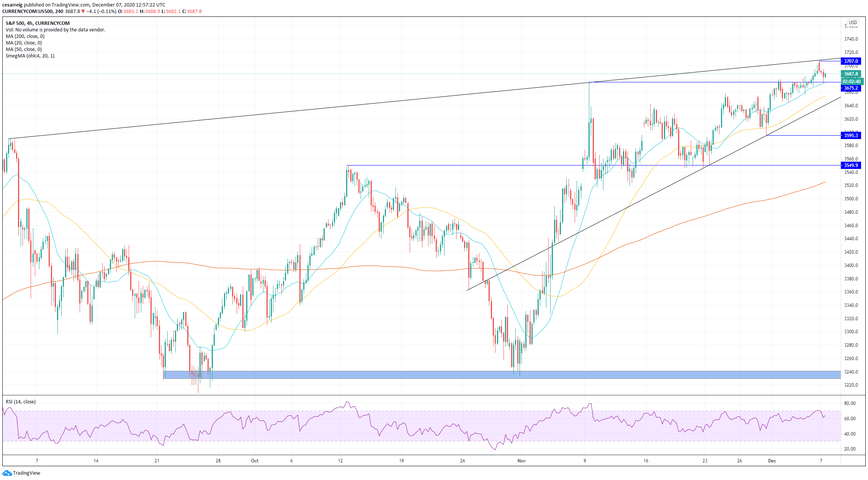Select the 3549.9 price label
868x480 pixels.
pyautogui.click(x=851, y=165)
